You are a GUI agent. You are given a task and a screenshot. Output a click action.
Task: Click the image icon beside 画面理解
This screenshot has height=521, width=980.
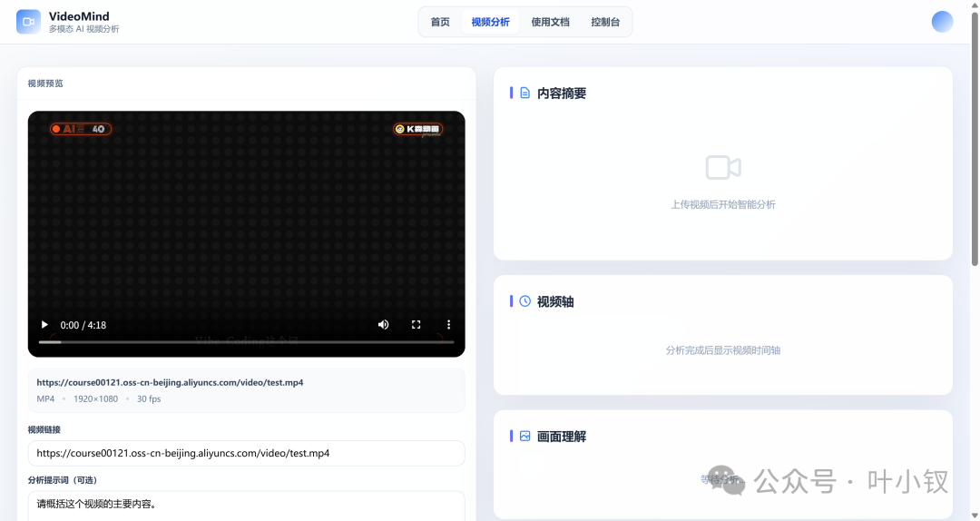coord(525,436)
